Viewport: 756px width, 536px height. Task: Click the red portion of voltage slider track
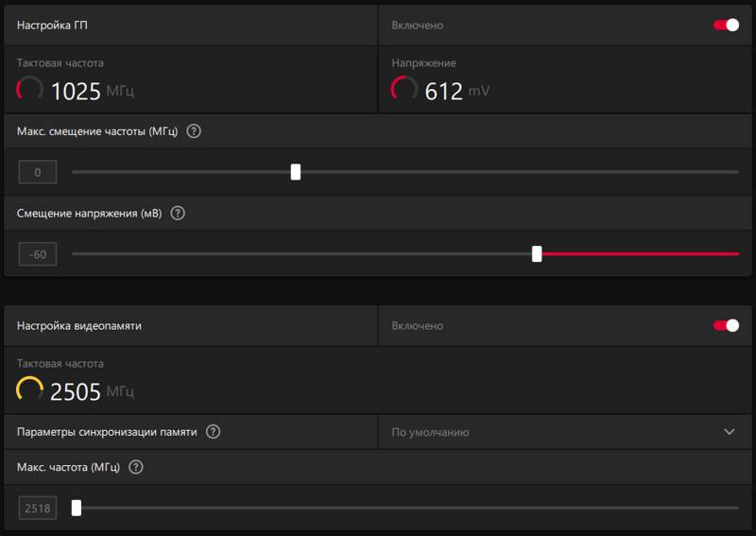coord(641,253)
